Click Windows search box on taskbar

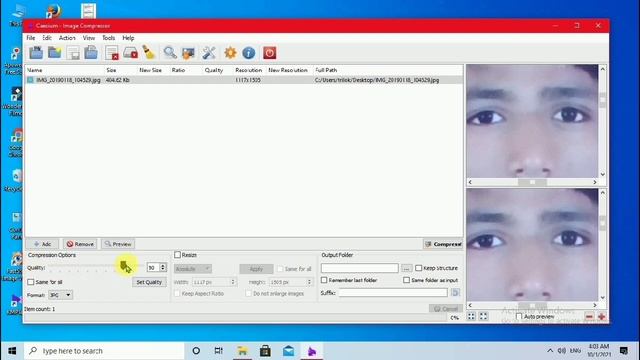[x=104, y=351]
